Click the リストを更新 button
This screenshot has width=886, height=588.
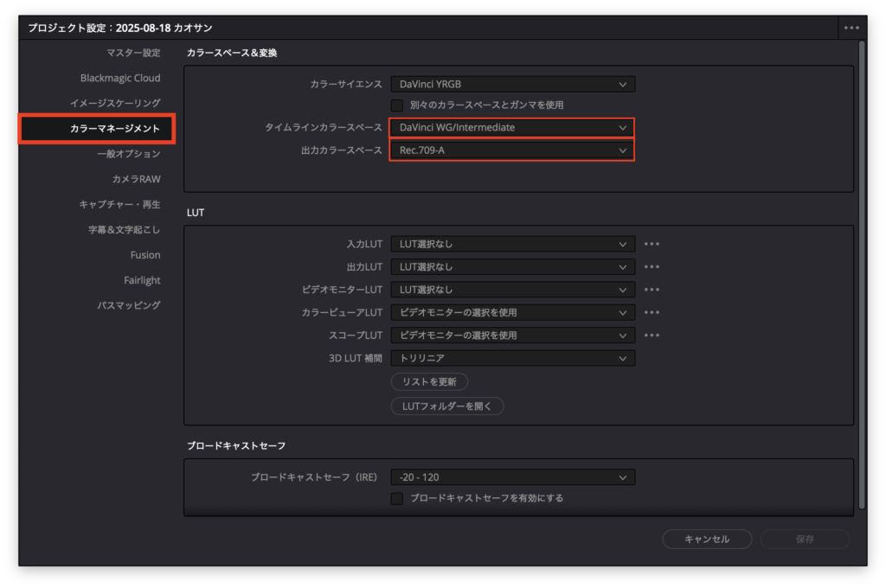coord(429,381)
